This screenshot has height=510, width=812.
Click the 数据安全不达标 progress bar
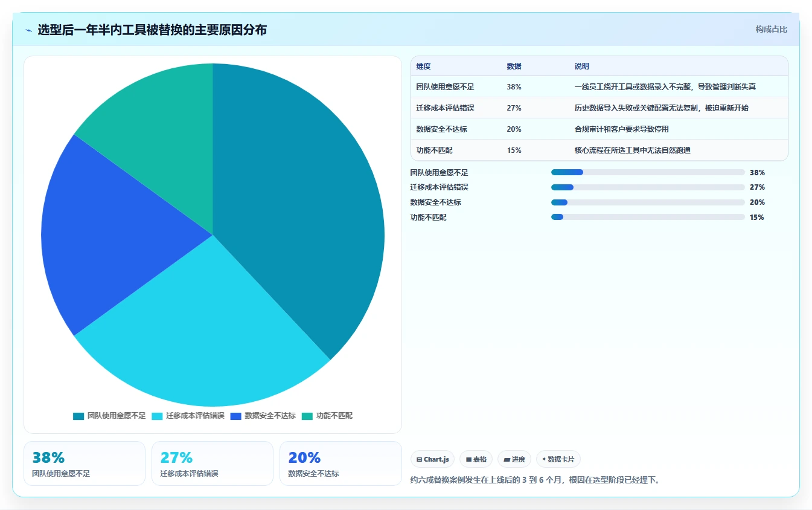(648, 202)
